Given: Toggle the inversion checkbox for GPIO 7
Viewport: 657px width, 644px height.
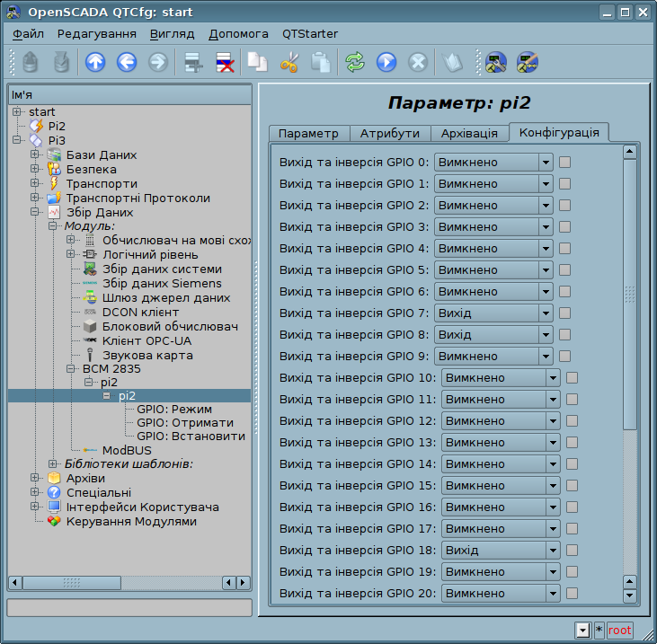Looking at the screenshot, I should click(564, 313).
